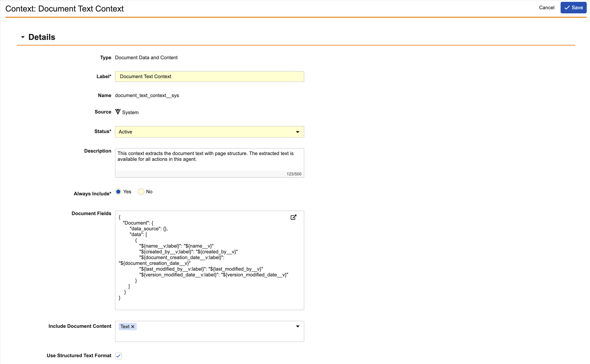
Task: Click the Veeva System source icon
Action: coord(117,112)
